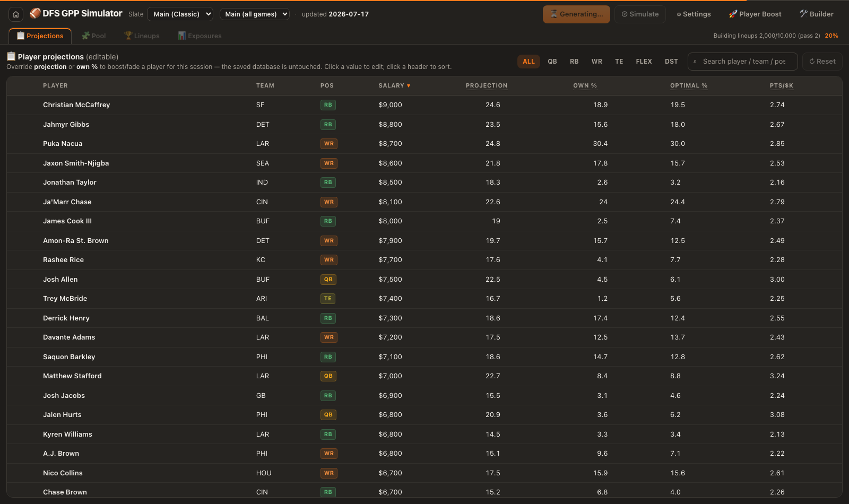Select the ALL position filter
The image size is (849, 504).
coord(529,62)
